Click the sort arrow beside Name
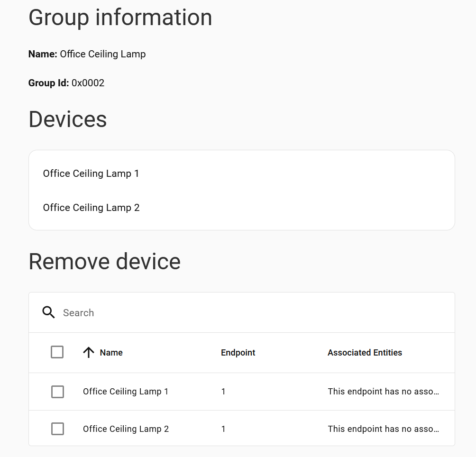 (89, 352)
